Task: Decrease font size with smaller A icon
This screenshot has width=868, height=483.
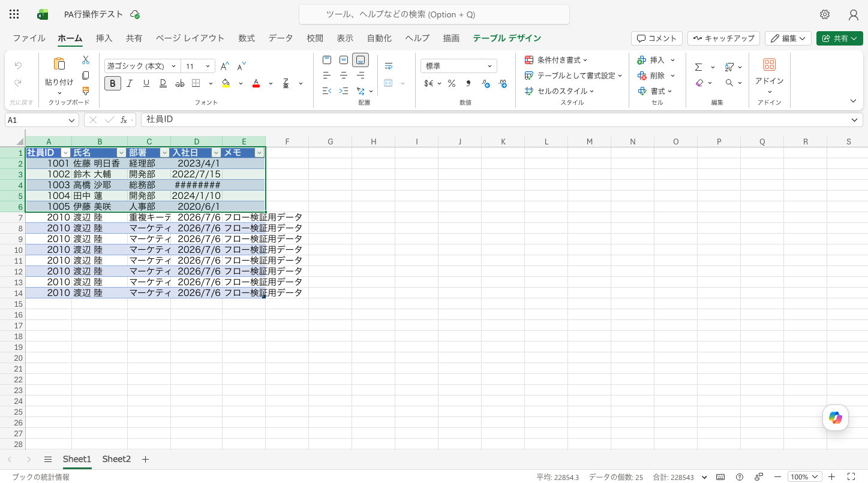Action: click(242, 66)
